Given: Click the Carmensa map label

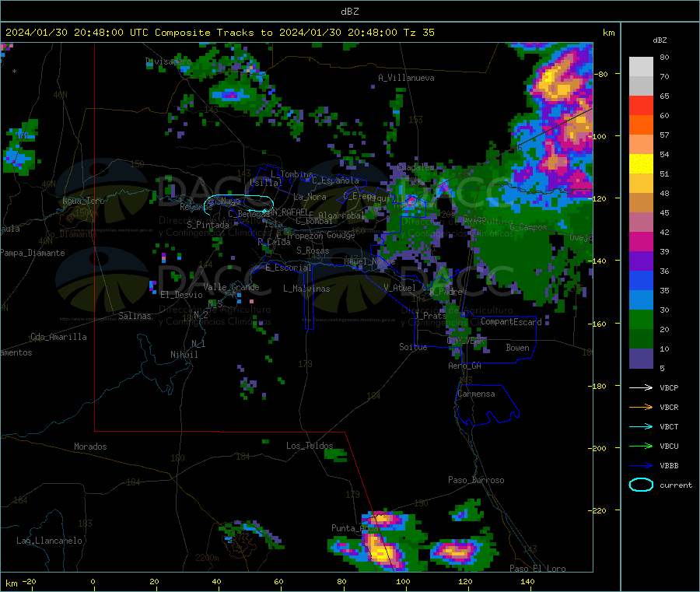Looking at the screenshot, I should pos(476,394).
